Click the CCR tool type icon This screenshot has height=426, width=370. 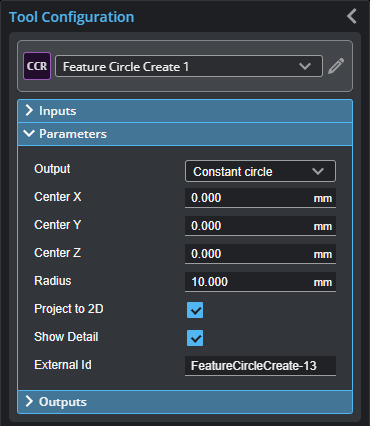37,66
